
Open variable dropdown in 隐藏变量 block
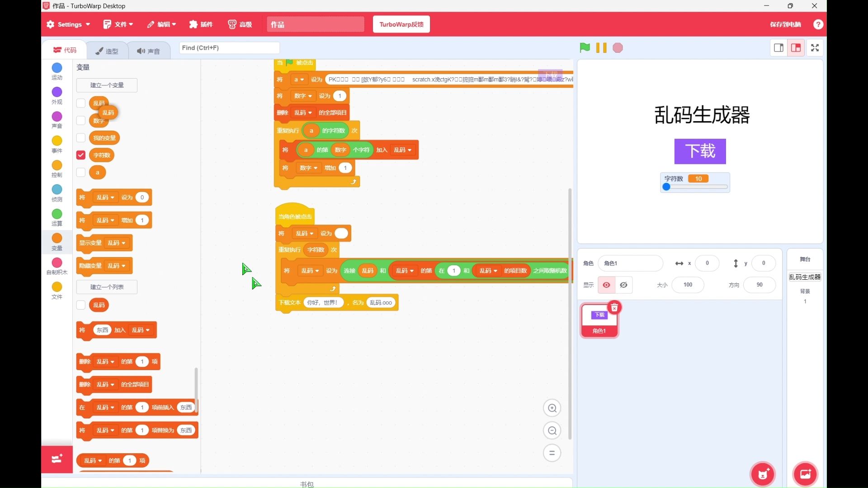coord(117,266)
